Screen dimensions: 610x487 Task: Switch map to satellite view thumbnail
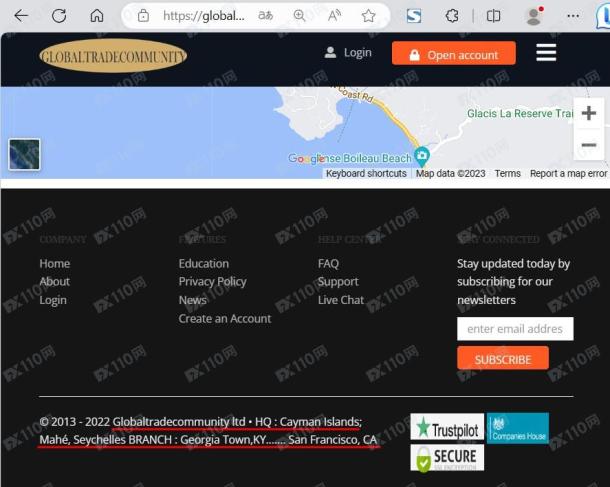(24, 154)
